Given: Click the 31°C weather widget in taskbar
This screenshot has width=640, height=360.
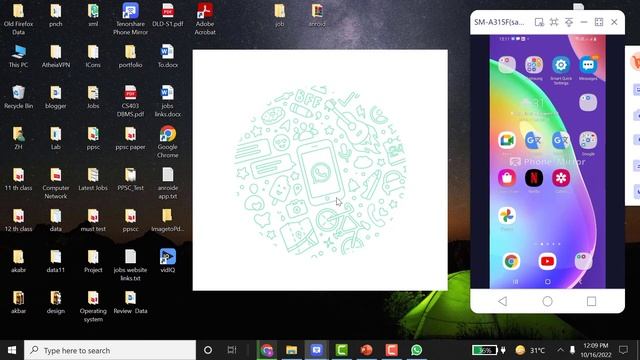Looking at the screenshot, I should [x=530, y=350].
